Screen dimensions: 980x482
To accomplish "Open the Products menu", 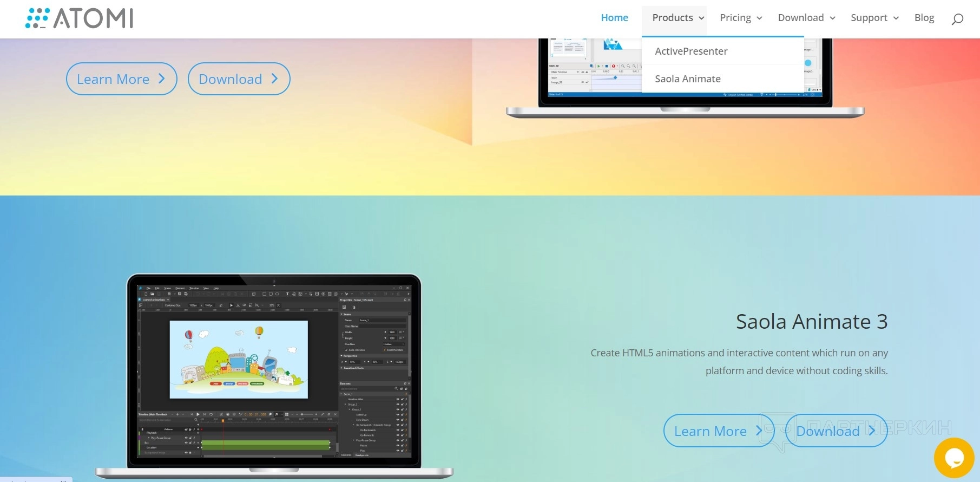I will coord(673,18).
